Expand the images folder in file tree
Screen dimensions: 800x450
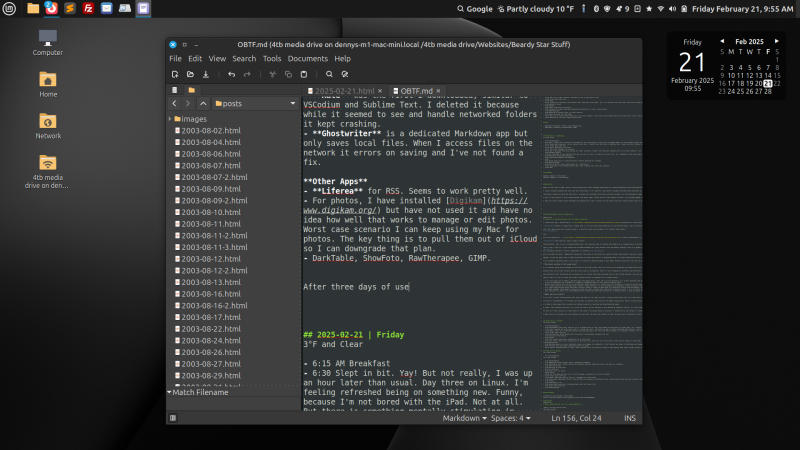(170, 119)
